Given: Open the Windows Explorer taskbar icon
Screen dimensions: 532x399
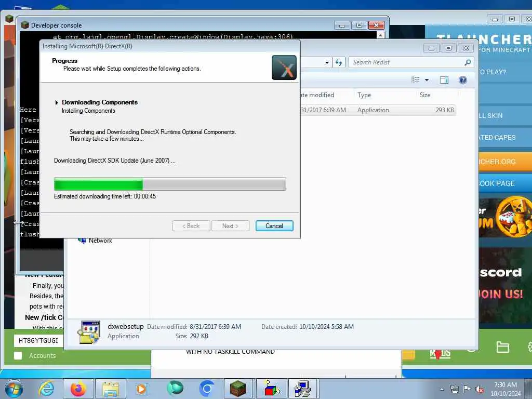Looking at the screenshot, I should tap(111, 389).
